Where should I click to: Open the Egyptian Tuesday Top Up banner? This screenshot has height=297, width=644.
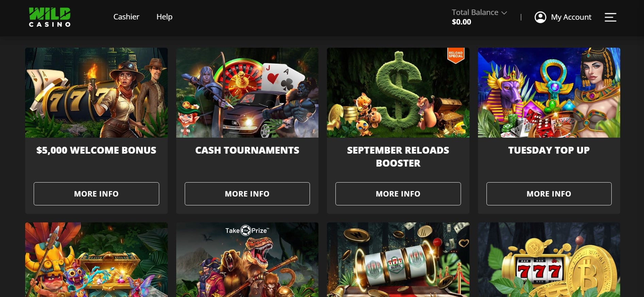[549, 93]
